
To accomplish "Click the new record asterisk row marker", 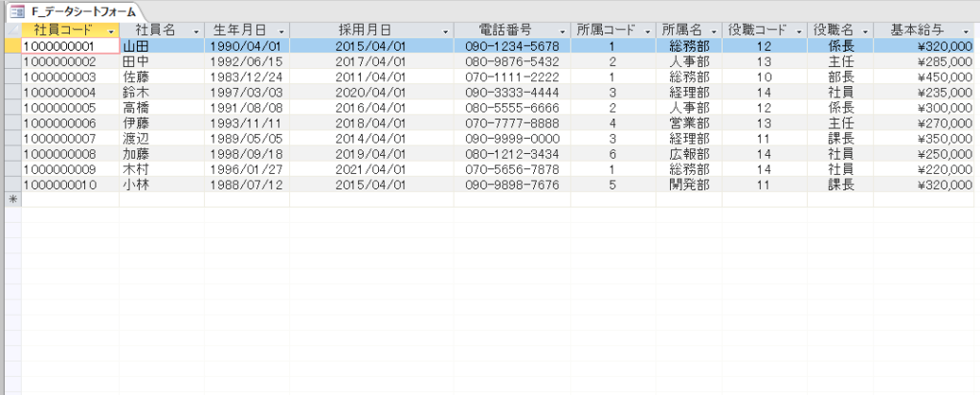I will [11, 199].
